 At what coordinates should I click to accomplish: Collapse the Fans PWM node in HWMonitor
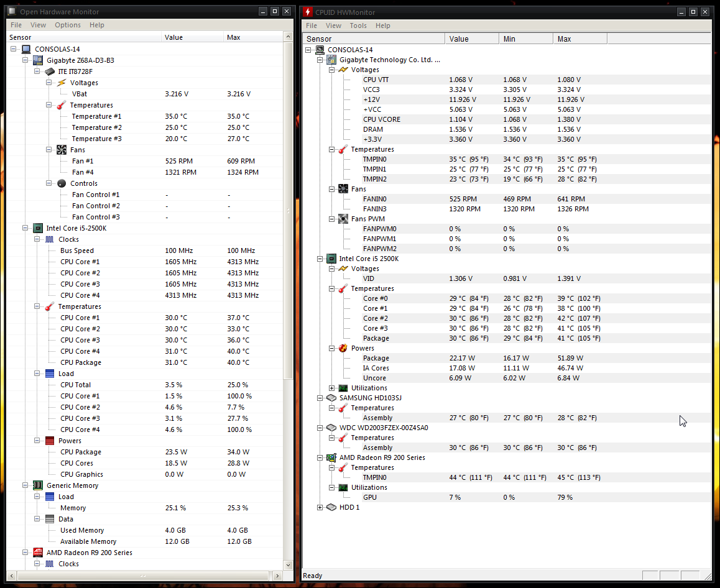tap(331, 219)
